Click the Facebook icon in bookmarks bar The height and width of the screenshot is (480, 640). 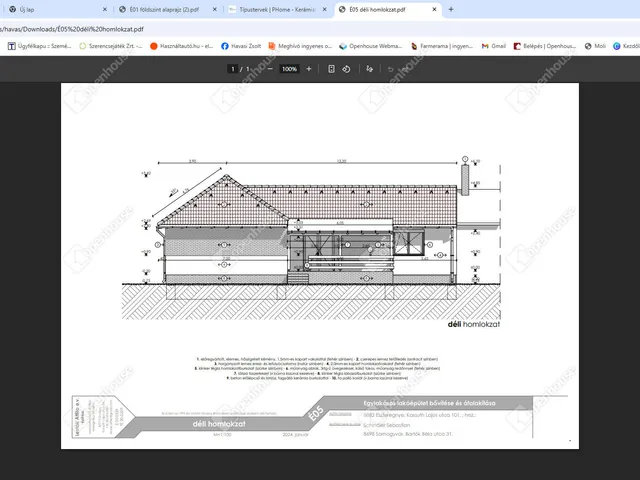click(225, 46)
